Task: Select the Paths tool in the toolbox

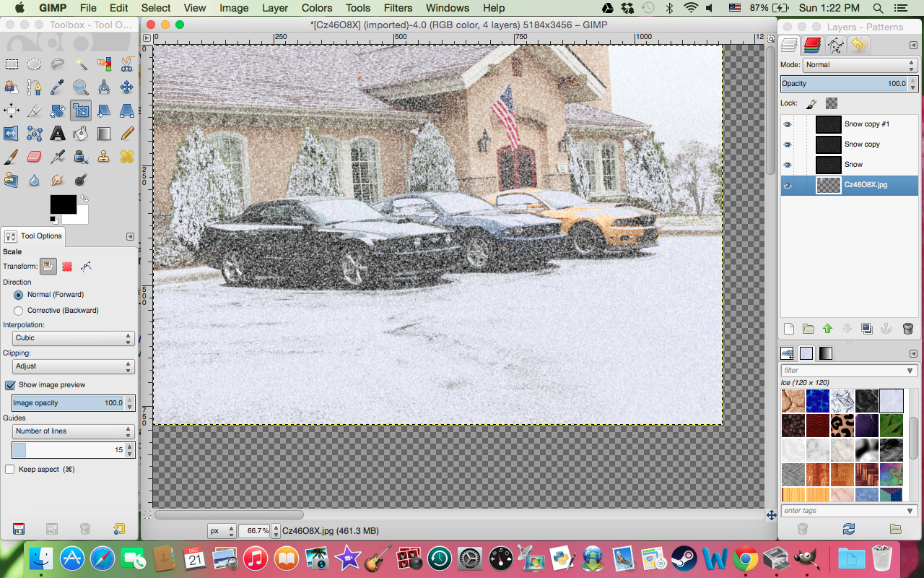Action: (35, 87)
